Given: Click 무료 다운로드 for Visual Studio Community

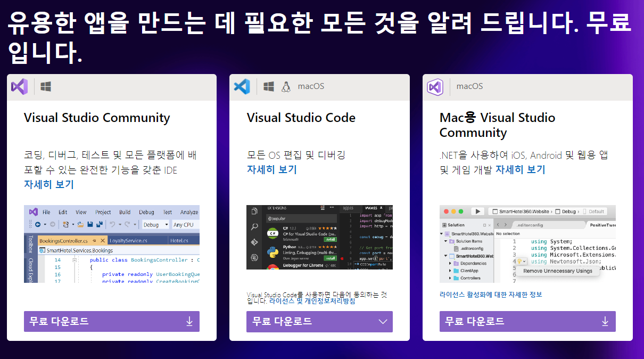Looking at the screenshot, I should [112, 322].
